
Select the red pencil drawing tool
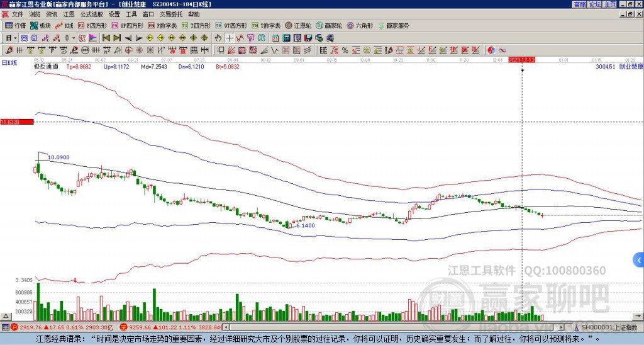pyautogui.click(x=9, y=50)
